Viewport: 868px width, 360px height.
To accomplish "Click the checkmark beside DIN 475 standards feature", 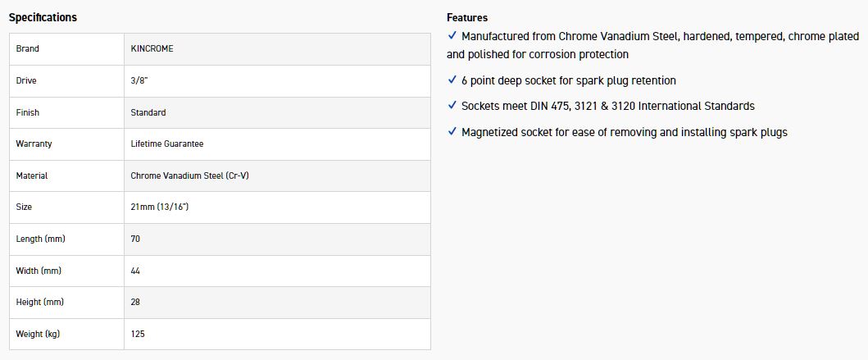I will pos(452,106).
